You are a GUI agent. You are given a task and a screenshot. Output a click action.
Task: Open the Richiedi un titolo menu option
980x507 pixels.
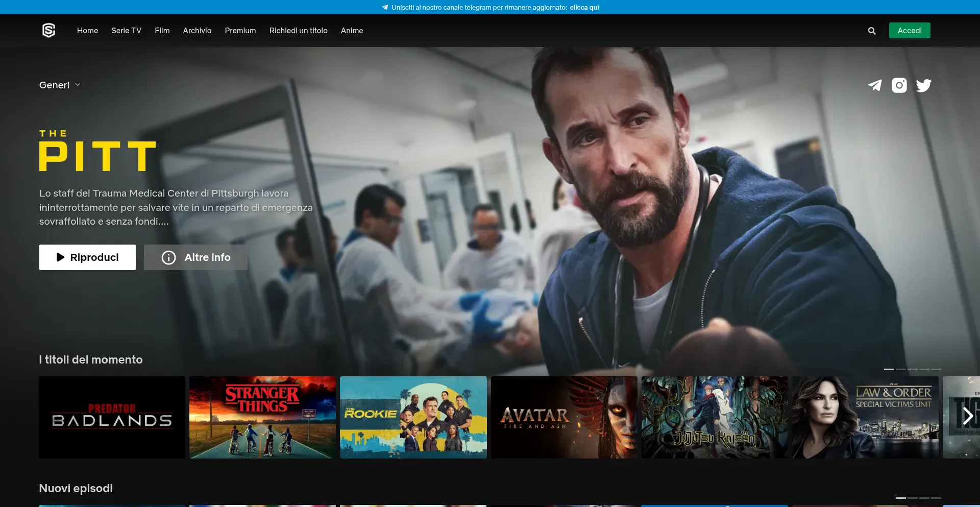(x=298, y=31)
